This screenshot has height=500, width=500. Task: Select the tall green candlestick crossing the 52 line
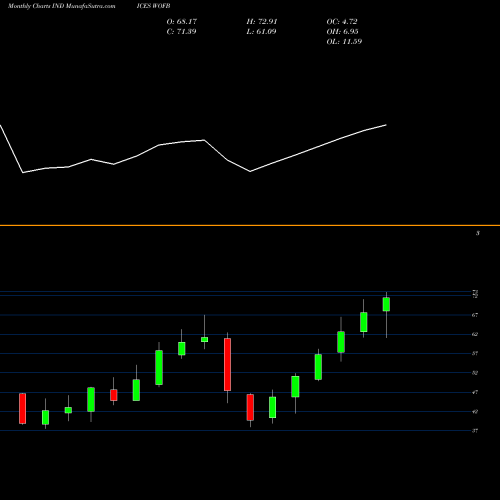[x=159, y=367]
